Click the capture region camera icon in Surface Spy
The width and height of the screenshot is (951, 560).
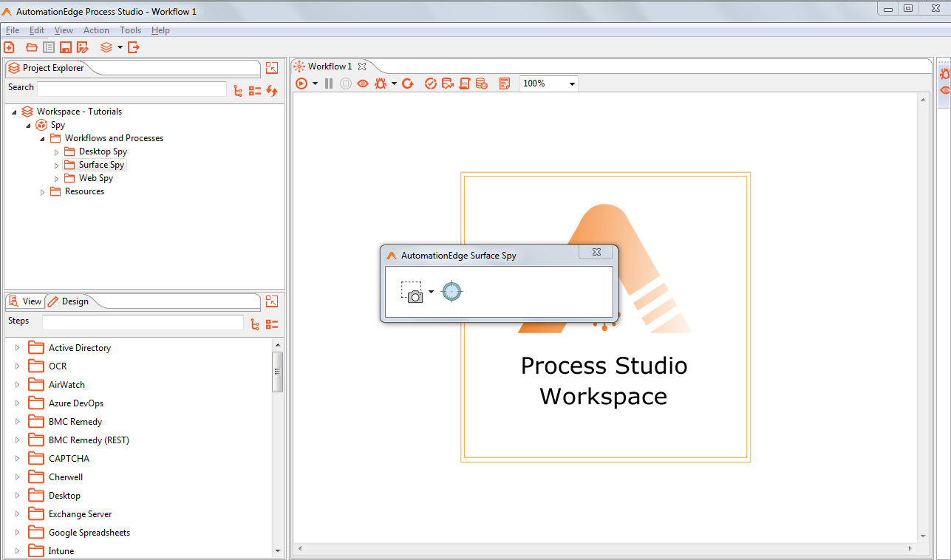point(412,292)
